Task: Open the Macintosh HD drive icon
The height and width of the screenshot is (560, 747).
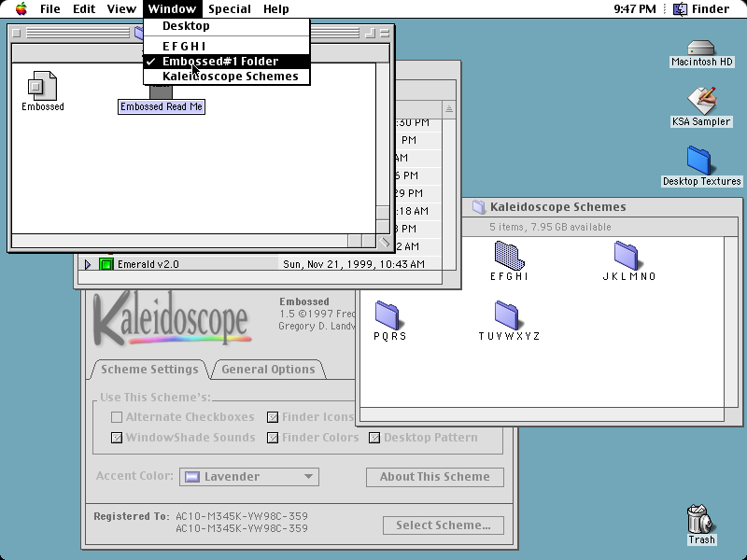Action: click(701, 49)
